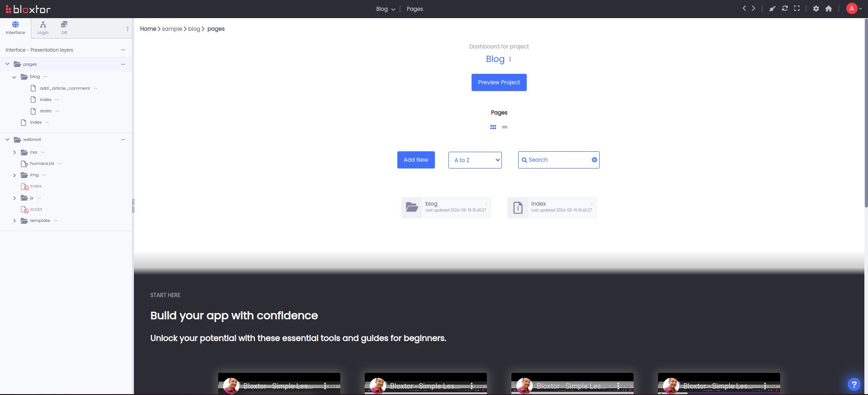Collapse the pages folder in tree

[x=7, y=64]
